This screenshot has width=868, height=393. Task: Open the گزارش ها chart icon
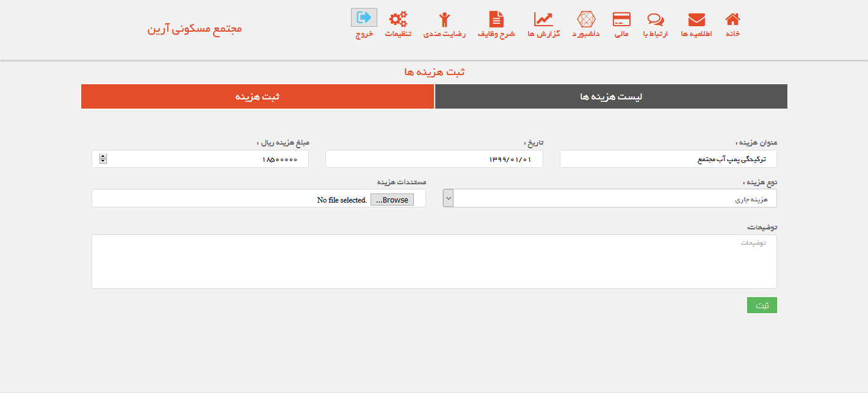543,20
